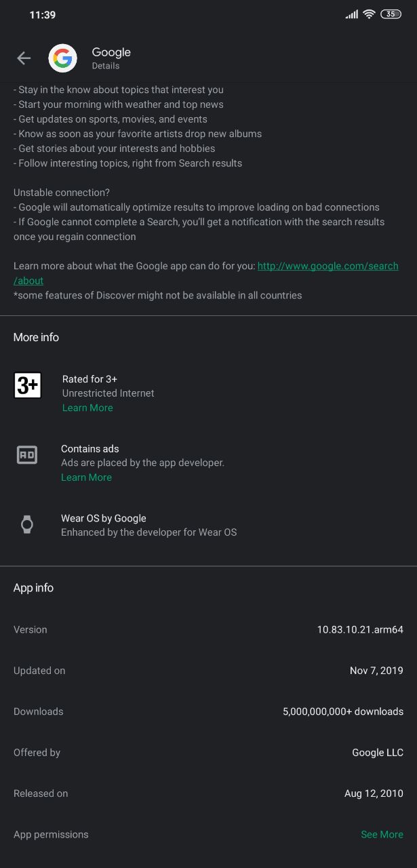
Task: Open Learn More under Rated for 3+
Action: 87,408
